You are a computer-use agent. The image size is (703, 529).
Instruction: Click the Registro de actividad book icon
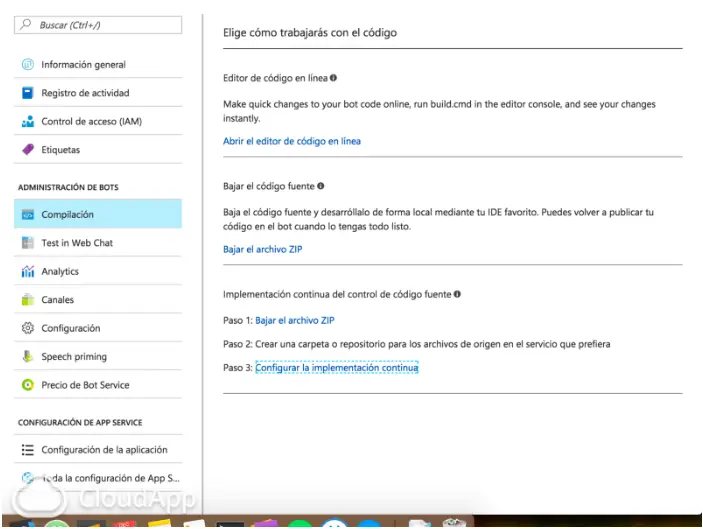click(28, 93)
